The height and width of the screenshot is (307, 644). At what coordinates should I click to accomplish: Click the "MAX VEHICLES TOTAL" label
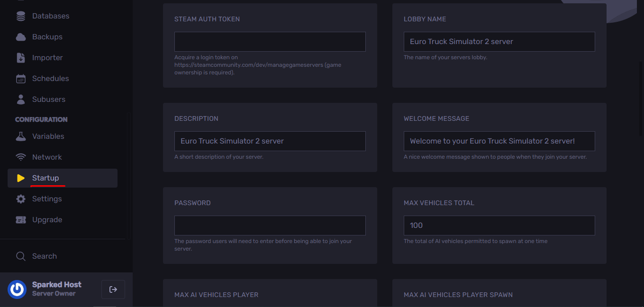tap(439, 203)
